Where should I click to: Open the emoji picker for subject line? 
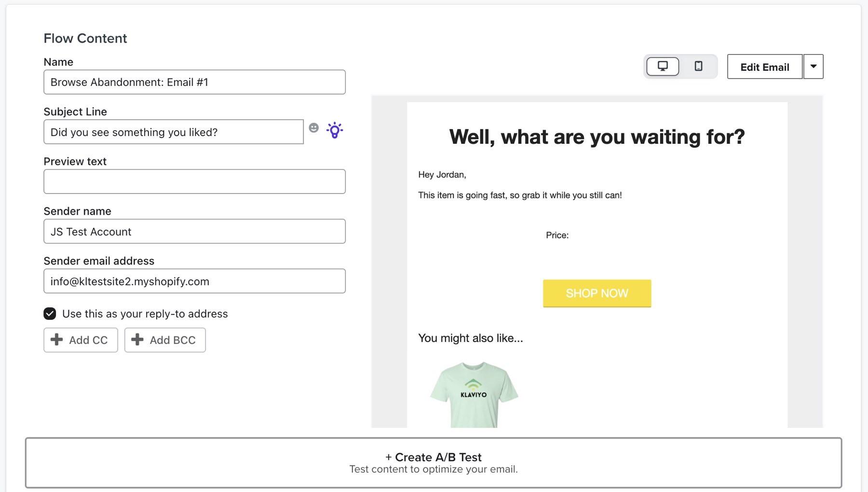(x=314, y=128)
